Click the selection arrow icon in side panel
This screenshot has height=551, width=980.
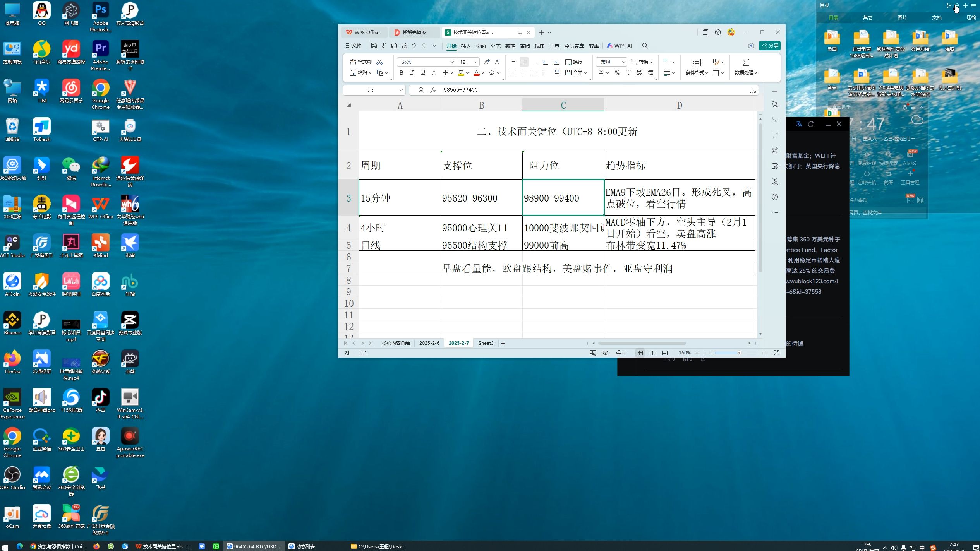point(775,104)
